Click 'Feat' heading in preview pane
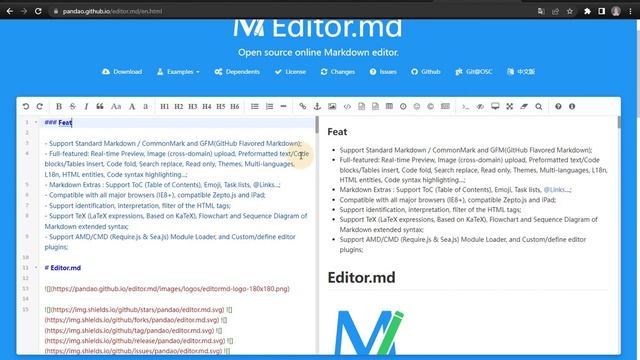The image size is (640, 360). pyautogui.click(x=337, y=132)
